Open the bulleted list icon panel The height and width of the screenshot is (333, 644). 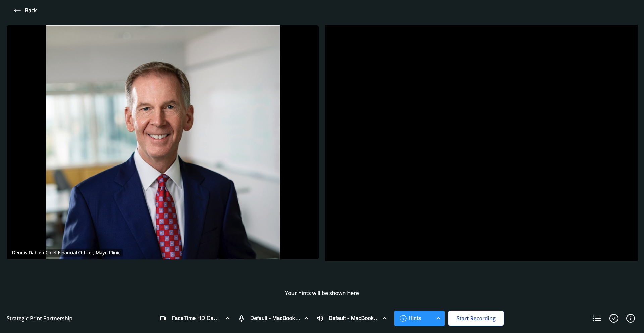coord(597,318)
